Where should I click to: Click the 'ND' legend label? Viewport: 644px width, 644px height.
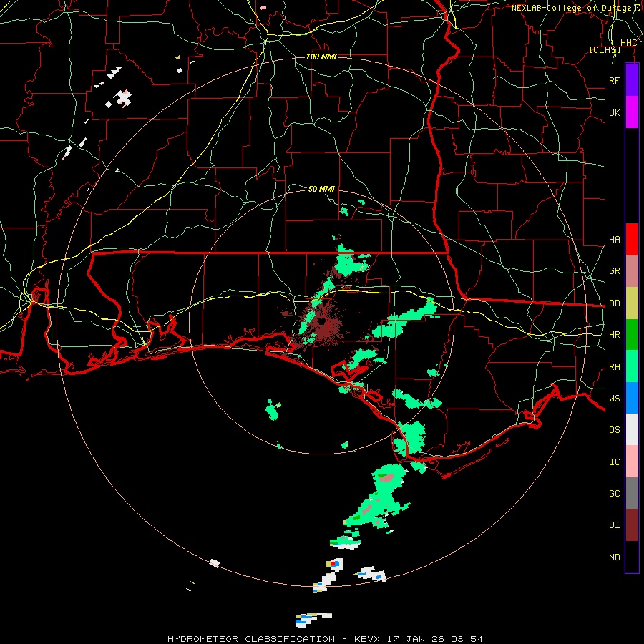coord(614,557)
